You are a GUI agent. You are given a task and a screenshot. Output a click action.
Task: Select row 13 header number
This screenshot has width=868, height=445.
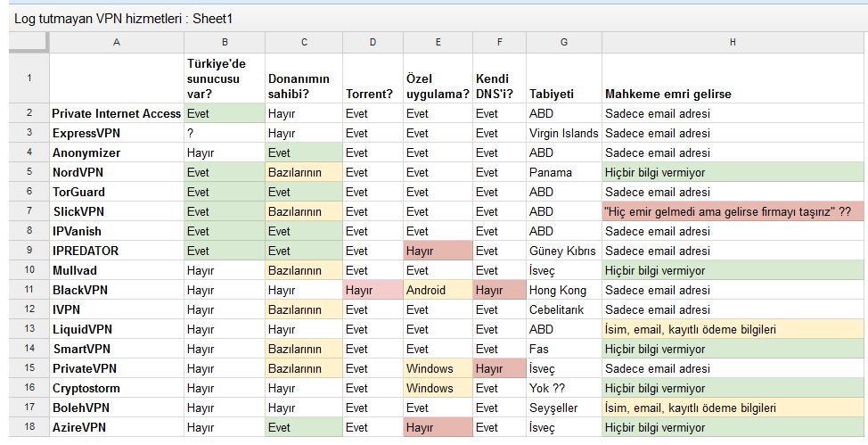(x=29, y=329)
